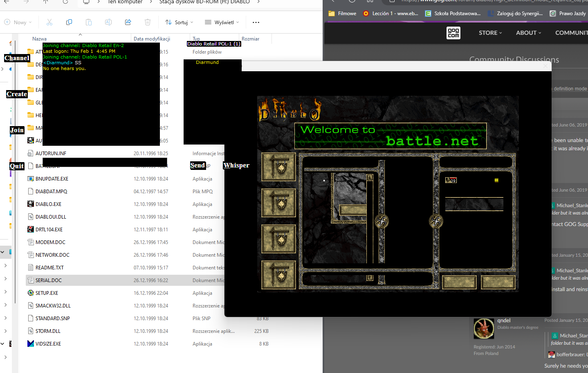Click the Filmowe bookmark folder in browser

342,14
